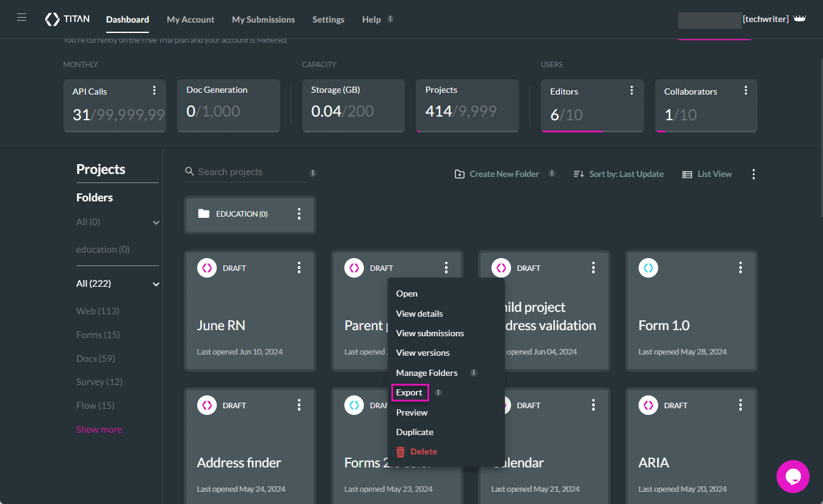The height and width of the screenshot is (504, 823).
Task: Open the June RN project kebab menu
Action: pyautogui.click(x=299, y=267)
